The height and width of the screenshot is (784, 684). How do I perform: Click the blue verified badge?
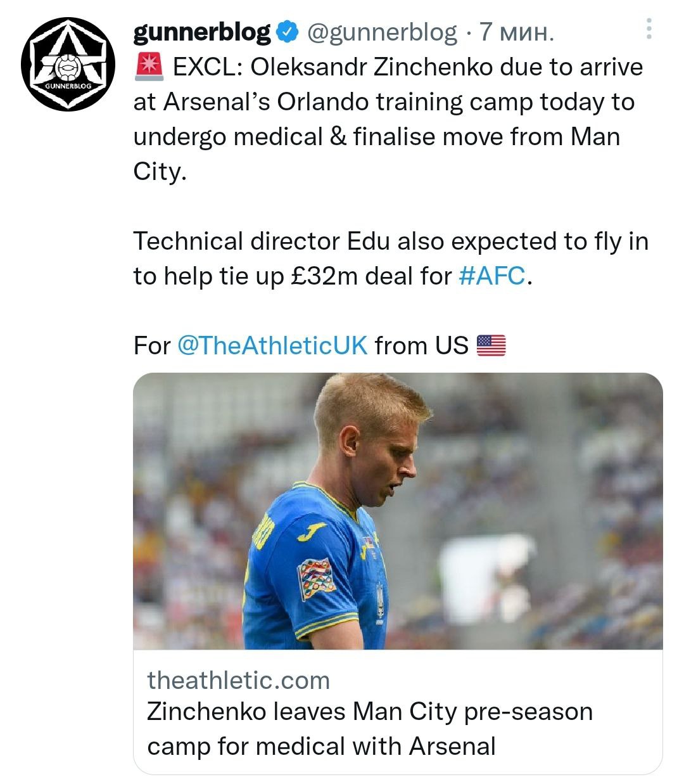pos(287,32)
